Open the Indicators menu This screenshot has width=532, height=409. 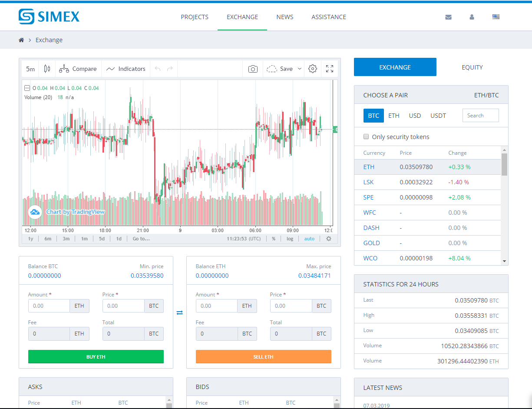126,69
